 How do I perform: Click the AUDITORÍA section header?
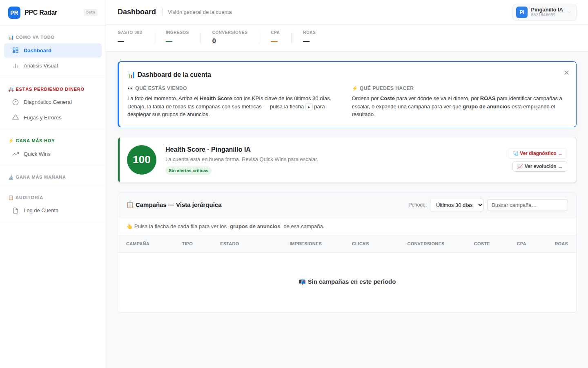pyautogui.click(x=26, y=197)
